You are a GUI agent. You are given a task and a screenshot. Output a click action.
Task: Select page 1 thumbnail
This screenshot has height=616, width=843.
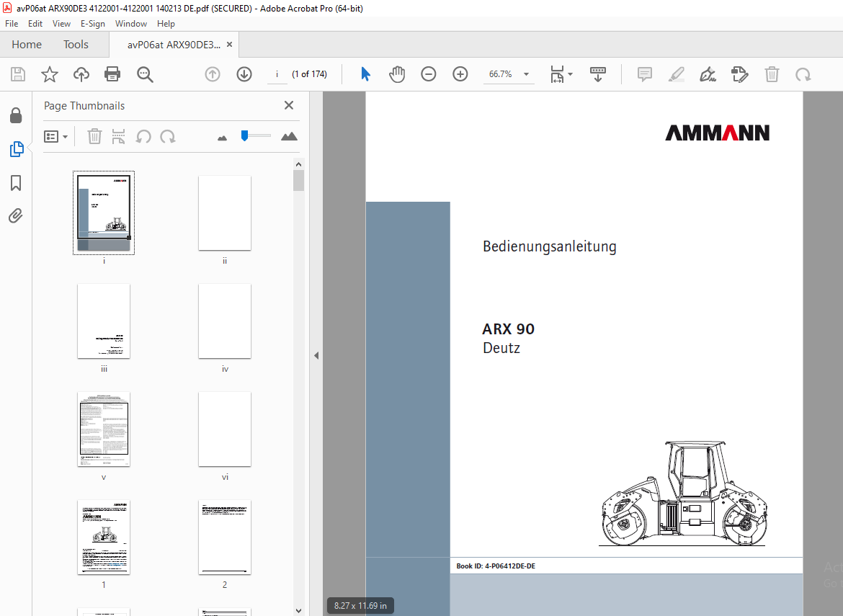coord(104,537)
